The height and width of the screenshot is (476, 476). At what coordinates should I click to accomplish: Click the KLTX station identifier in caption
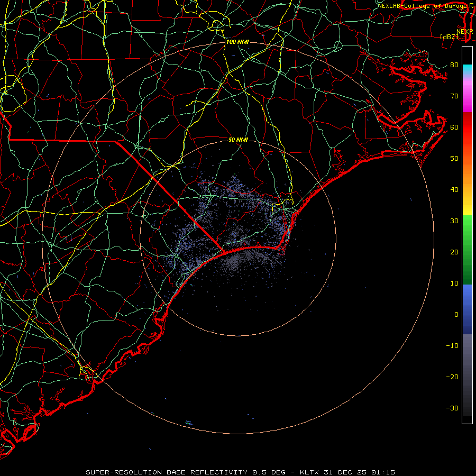pos(310,472)
